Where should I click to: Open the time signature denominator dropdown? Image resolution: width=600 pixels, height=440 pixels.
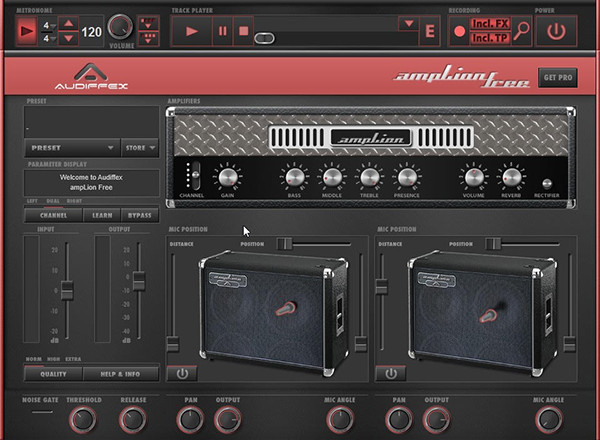tap(53, 38)
